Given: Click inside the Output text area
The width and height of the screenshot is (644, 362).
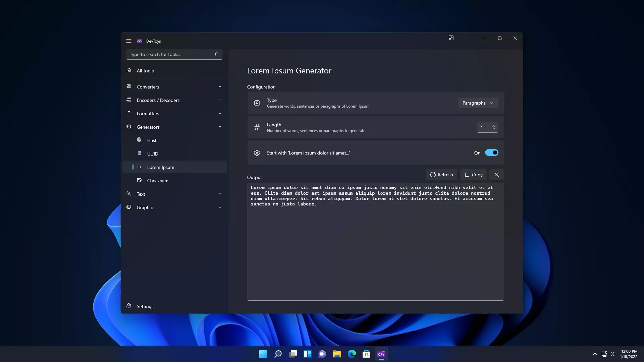Looking at the screenshot, I should (x=375, y=242).
